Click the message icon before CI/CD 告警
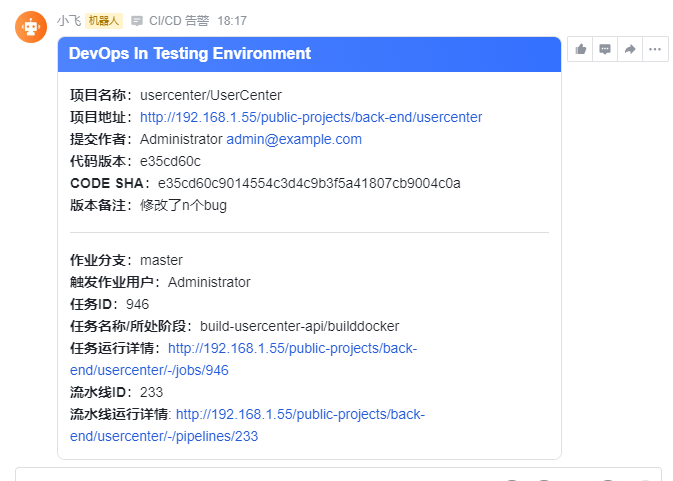This screenshot has width=673, height=481. pyautogui.click(x=137, y=20)
